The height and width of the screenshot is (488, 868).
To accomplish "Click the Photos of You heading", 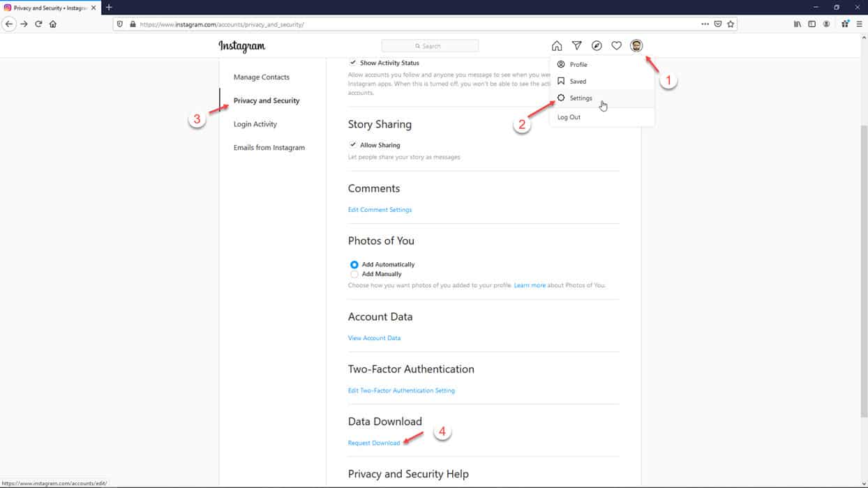I will (x=381, y=241).
